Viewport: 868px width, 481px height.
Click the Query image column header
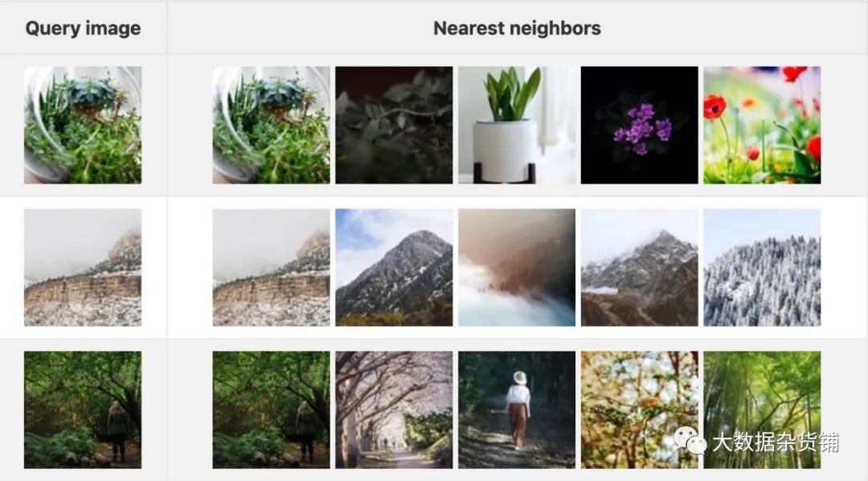click(x=83, y=28)
